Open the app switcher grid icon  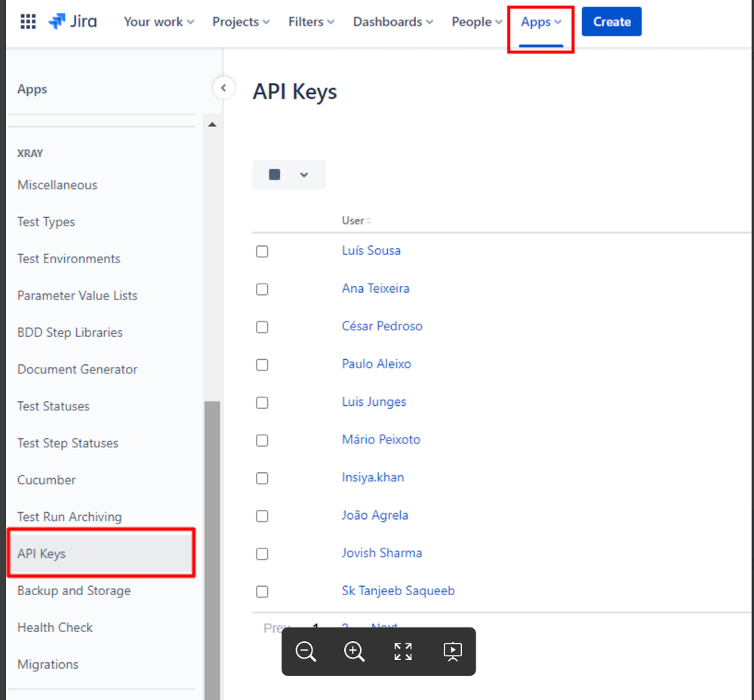pos(28,22)
